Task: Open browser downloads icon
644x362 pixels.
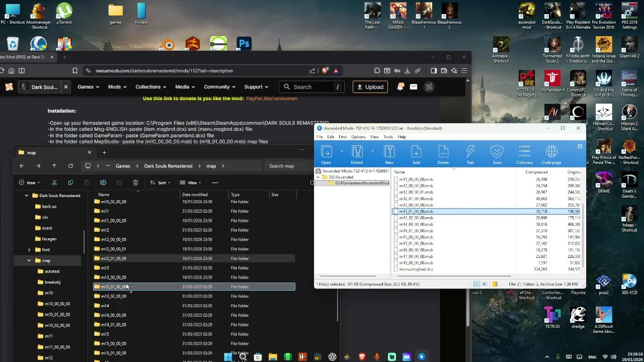Action: [408, 71]
